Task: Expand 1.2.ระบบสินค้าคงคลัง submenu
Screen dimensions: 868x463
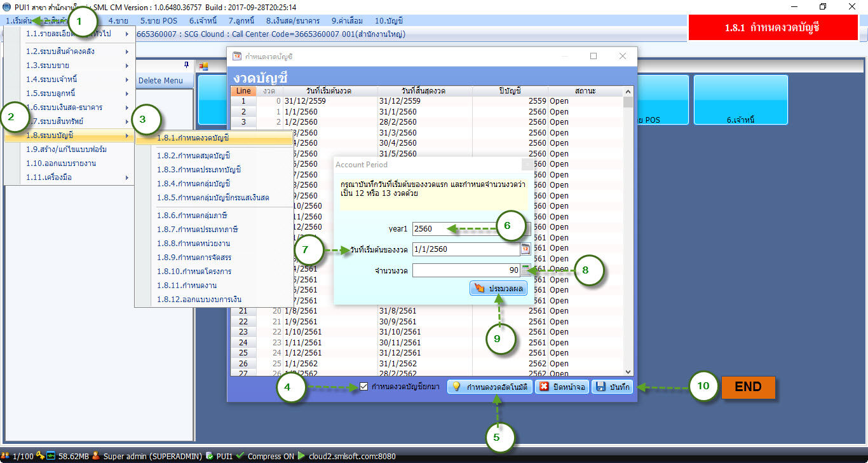Action: 69,52
